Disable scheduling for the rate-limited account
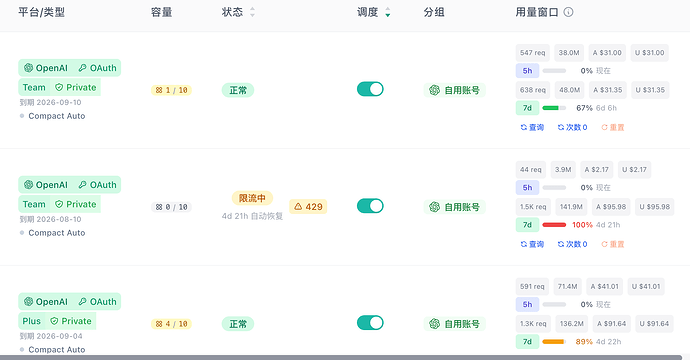 tap(370, 206)
